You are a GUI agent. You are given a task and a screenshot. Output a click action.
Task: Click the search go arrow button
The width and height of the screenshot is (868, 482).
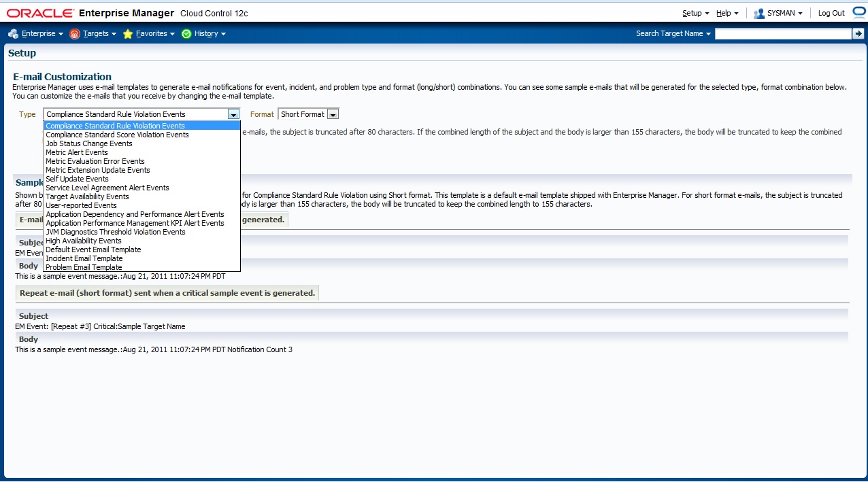pyautogui.click(x=858, y=33)
